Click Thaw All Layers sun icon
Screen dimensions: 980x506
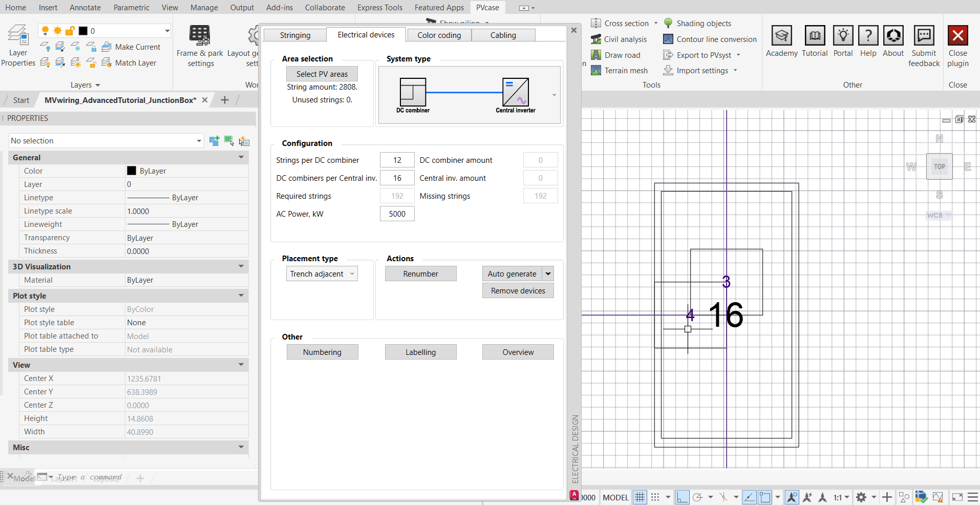(76, 63)
